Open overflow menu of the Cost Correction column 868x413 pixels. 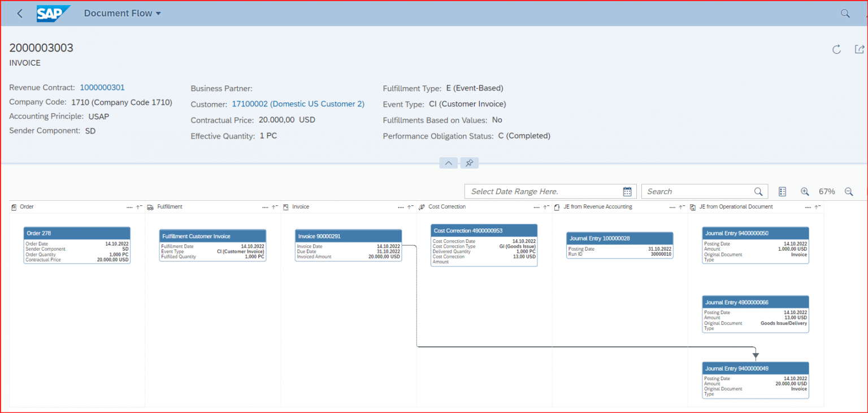(x=537, y=207)
